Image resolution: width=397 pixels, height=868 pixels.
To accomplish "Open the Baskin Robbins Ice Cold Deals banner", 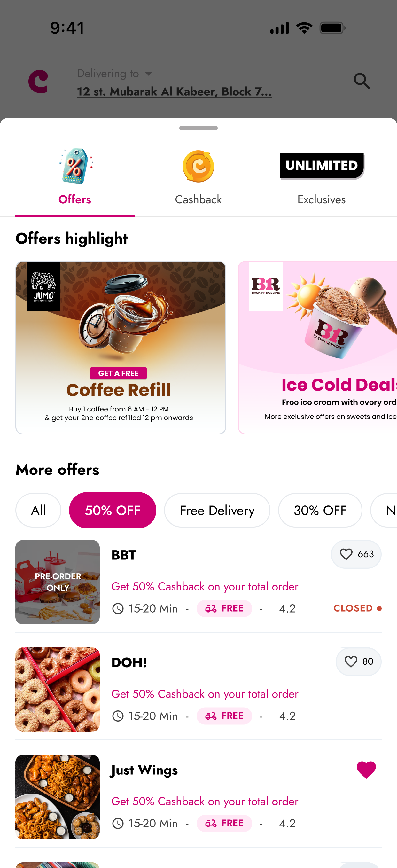I will (317, 348).
